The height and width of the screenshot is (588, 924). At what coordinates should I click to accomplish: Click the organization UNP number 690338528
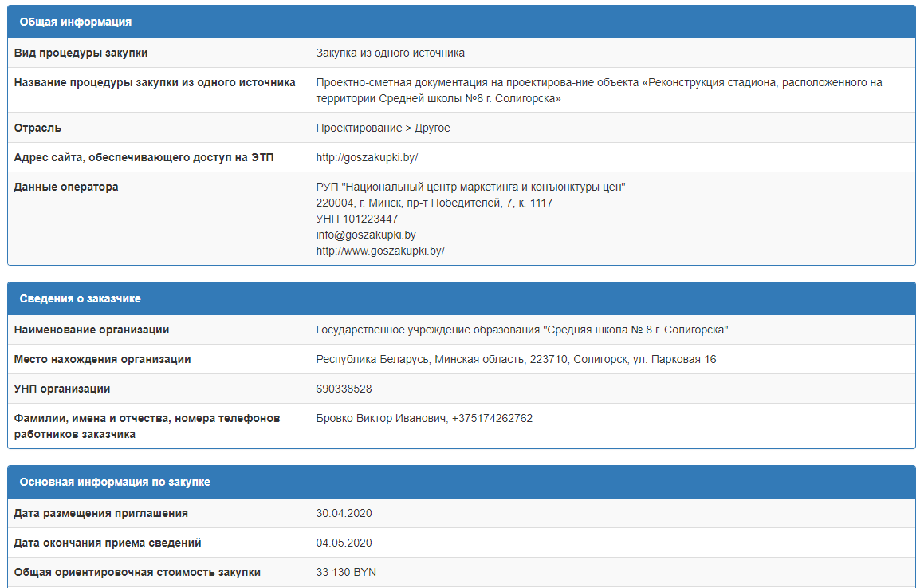click(x=344, y=389)
